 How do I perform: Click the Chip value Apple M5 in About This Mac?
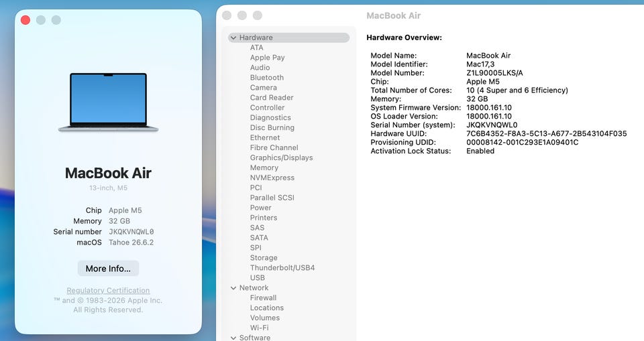125,210
